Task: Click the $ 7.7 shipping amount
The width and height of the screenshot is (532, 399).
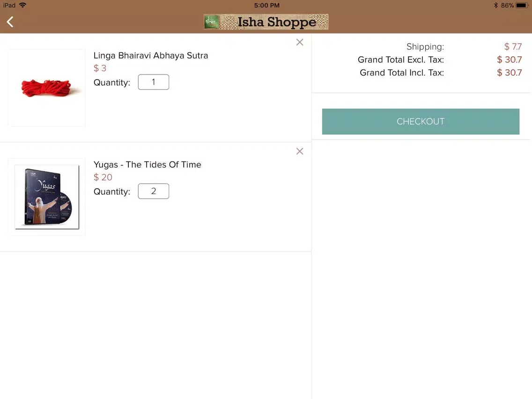Action: [x=513, y=46]
